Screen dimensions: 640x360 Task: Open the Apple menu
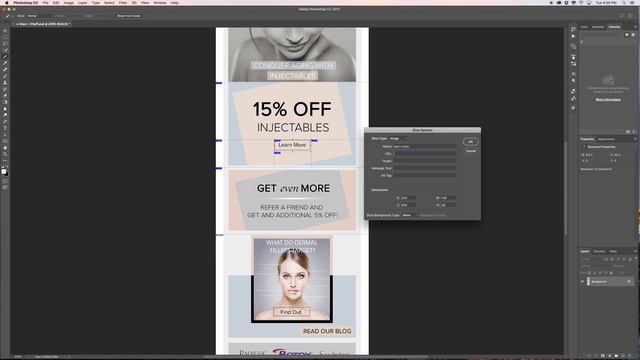pos(6,3)
